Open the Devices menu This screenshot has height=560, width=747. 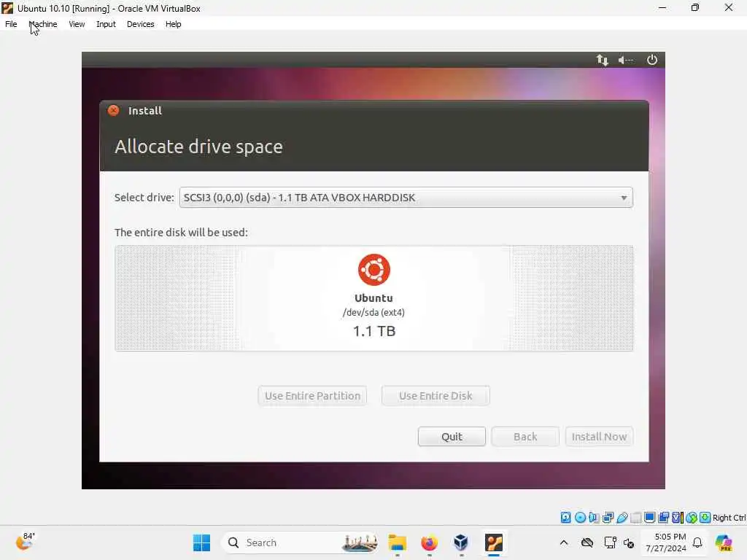click(x=141, y=24)
